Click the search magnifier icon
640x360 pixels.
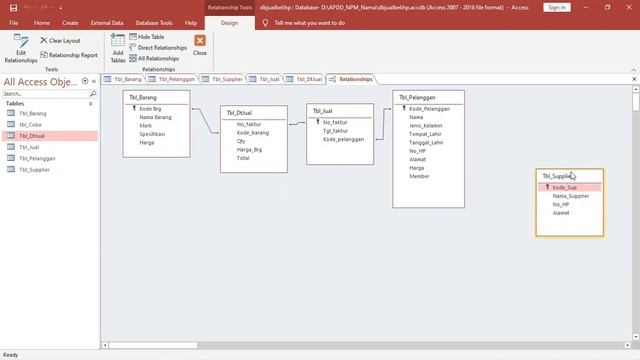(93, 93)
